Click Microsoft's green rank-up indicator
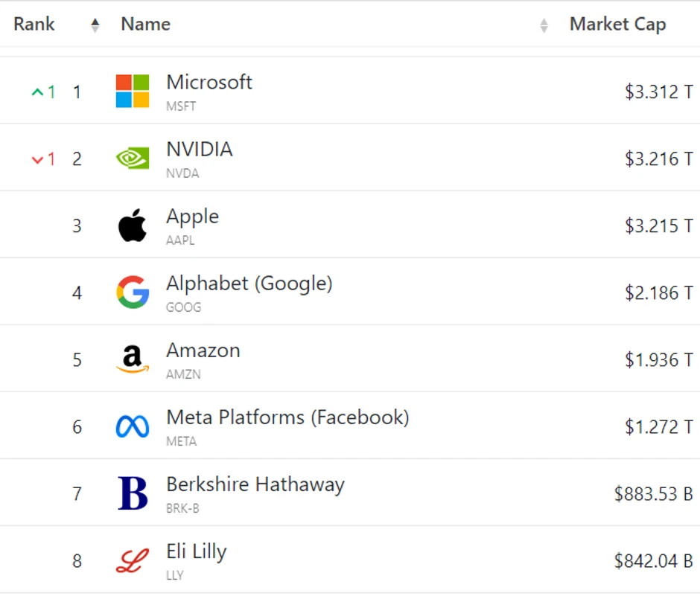 click(x=43, y=92)
